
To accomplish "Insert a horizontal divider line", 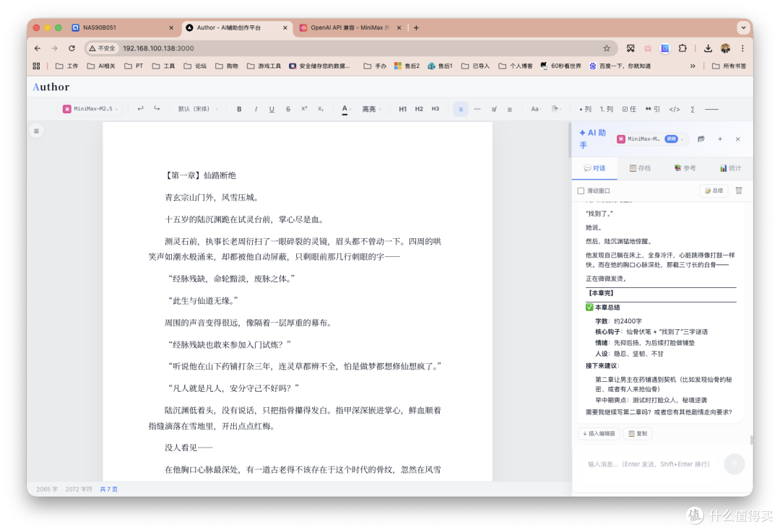I will click(x=712, y=109).
